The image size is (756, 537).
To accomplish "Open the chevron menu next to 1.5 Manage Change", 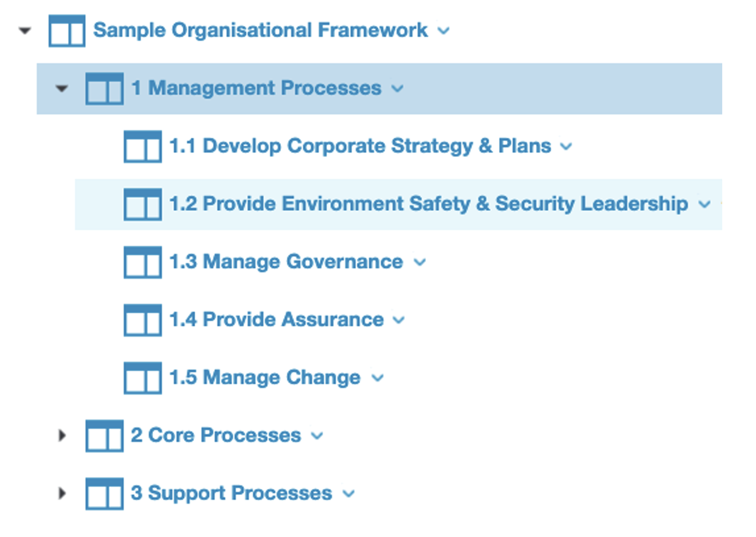I will [x=377, y=378].
